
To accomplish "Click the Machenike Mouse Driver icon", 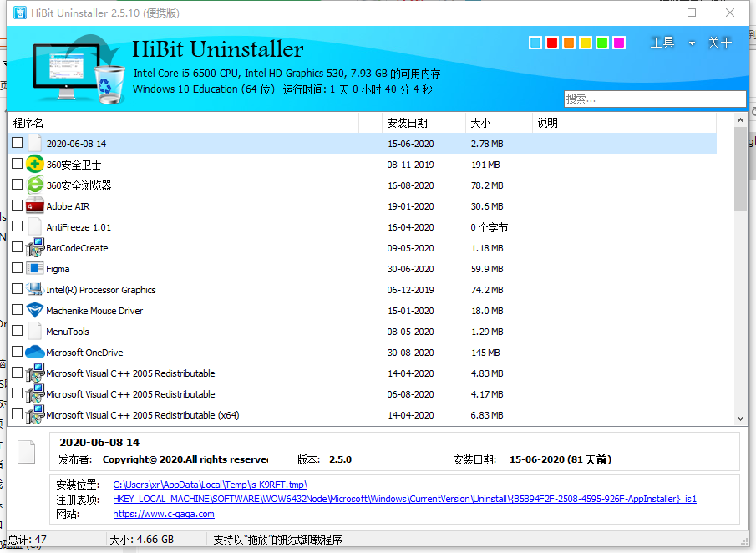I will point(35,311).
